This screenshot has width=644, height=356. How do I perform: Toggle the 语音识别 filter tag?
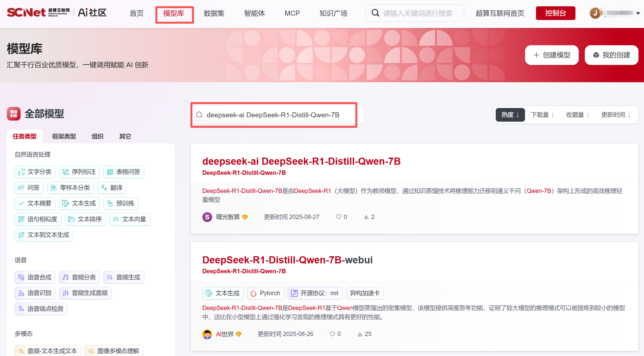tap(35, 293)
